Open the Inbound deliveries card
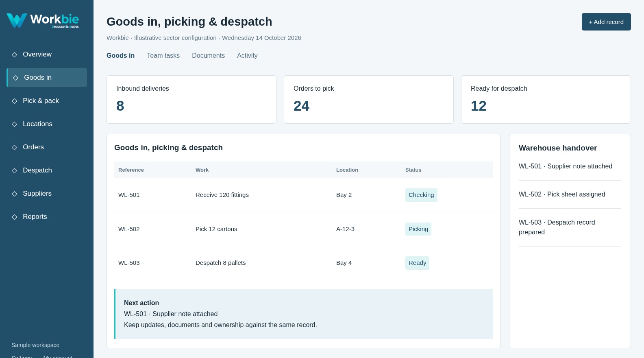 pos(191,99)
